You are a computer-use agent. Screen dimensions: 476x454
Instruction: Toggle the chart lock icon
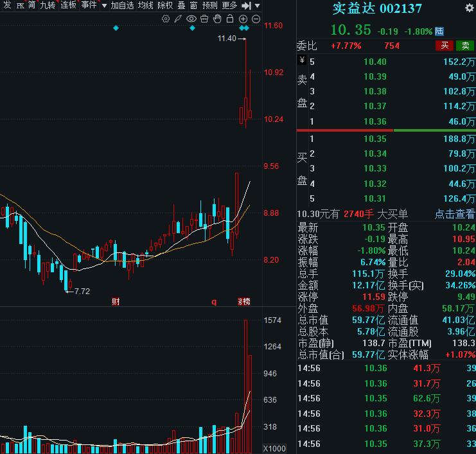point(230,19)
